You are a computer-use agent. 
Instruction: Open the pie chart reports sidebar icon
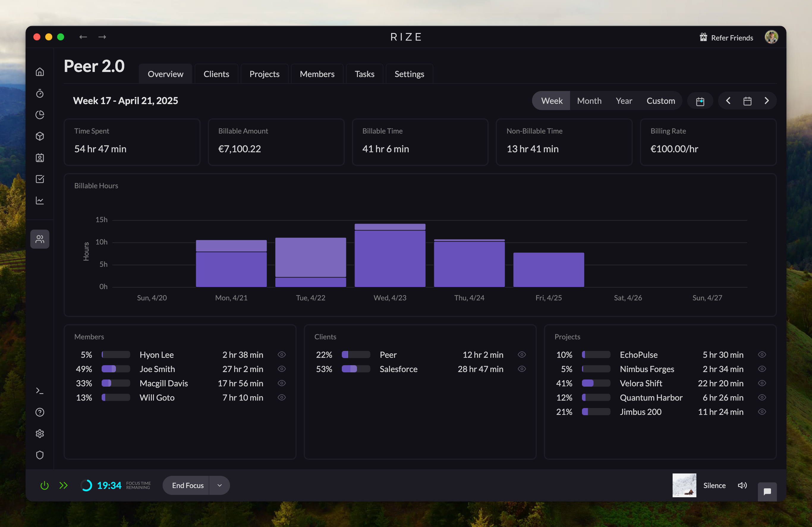coord(40,115)
